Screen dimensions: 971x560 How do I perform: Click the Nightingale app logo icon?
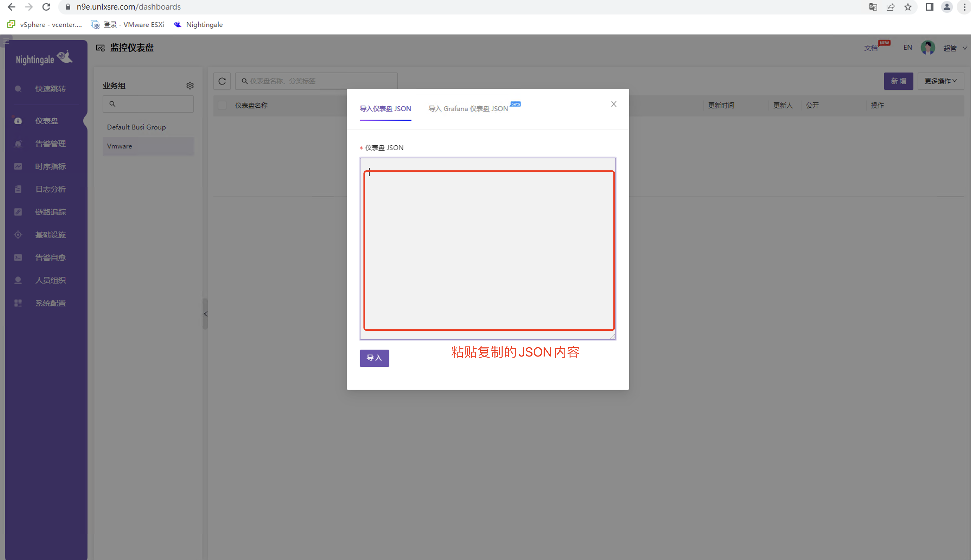click(x=65, y=59)
